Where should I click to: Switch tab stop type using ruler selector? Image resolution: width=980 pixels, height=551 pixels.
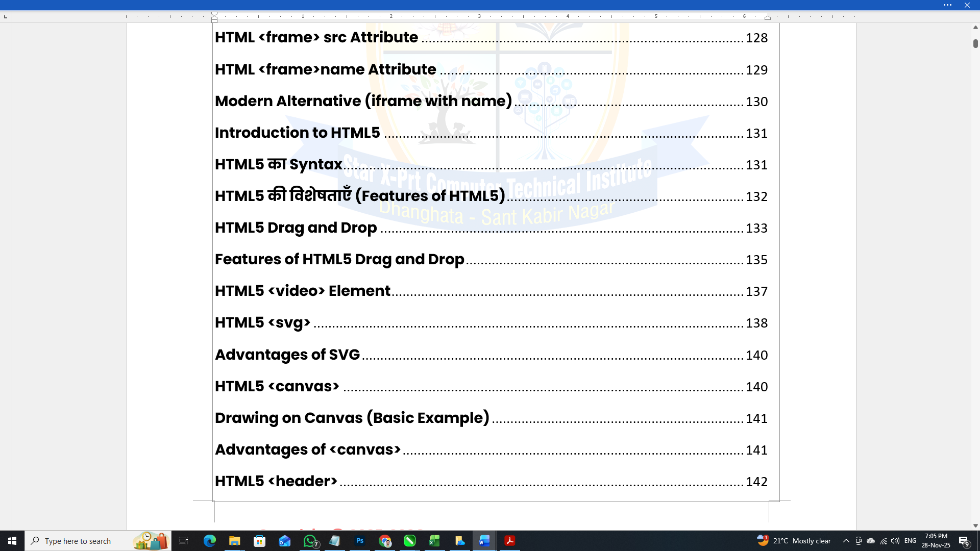pyautogui.click(x=6, y=16)
